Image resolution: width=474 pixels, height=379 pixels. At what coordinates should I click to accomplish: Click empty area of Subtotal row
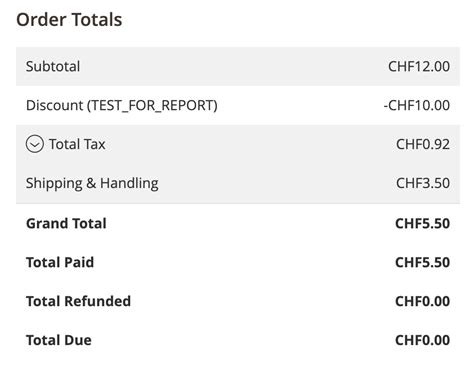233,66
